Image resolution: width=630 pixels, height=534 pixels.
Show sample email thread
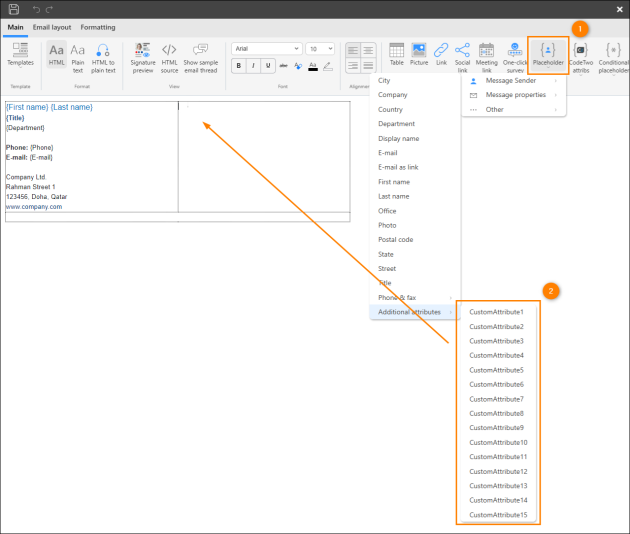pos(200,58)
